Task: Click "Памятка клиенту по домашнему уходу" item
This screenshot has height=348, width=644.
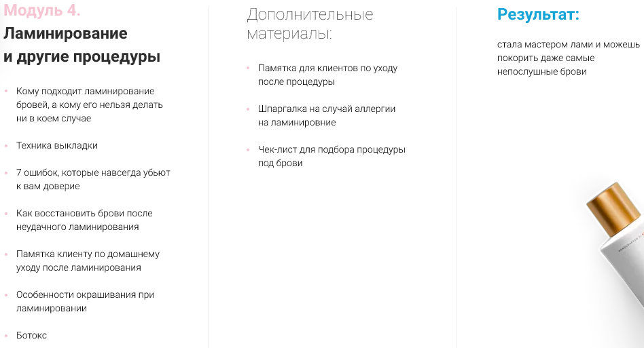Action: coord(88,260)
